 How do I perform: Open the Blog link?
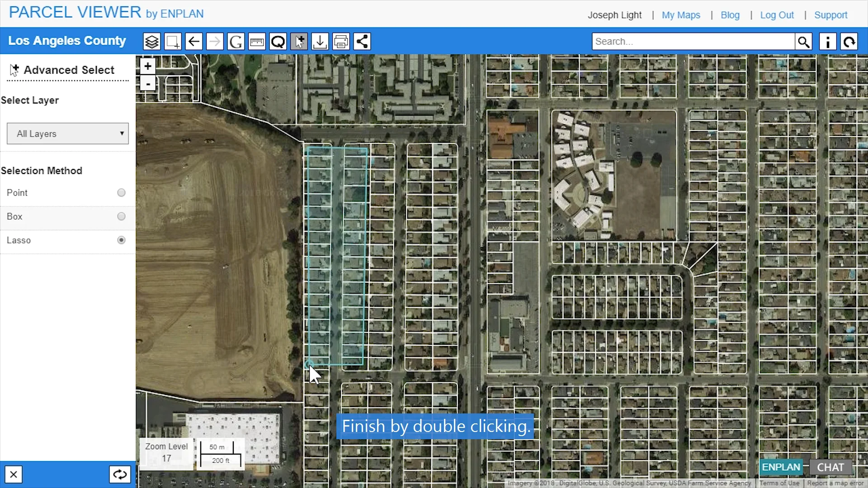pyautogui.click(x=730, y=15)
